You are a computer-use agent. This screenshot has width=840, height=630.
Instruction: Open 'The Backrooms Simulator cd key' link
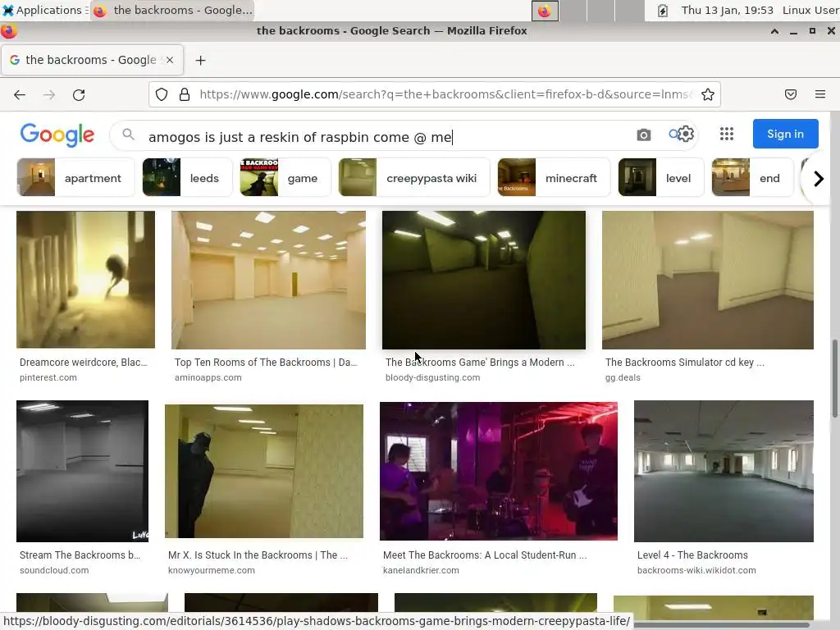(x=685, y=362)
